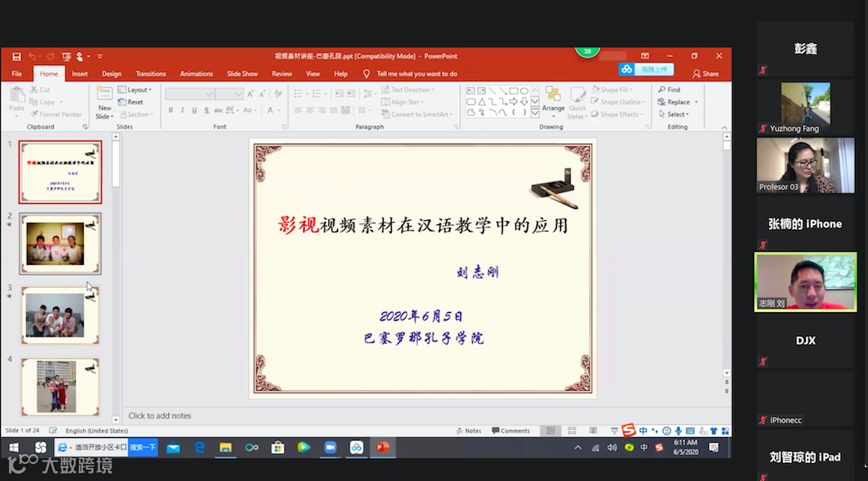Select the text box shape in the gallery
Image resolution: width=868 pixels, height=481 pixels.
pyautogui.click(x=471, y=91)
